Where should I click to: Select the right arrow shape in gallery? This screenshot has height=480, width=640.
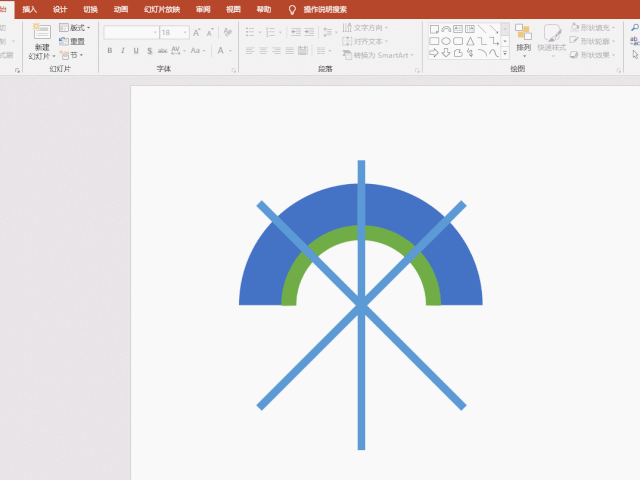coord(434,53)
